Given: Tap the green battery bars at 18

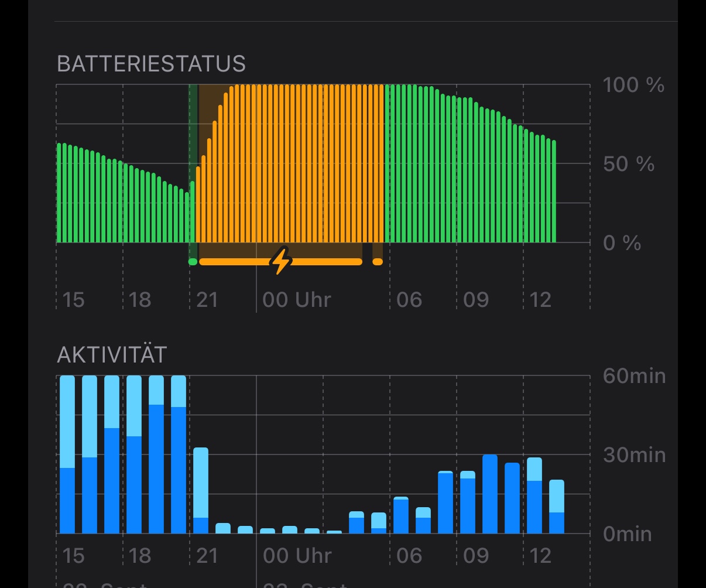Looking at the screenshot, I should pyautogui.click(x=125, y=203).
